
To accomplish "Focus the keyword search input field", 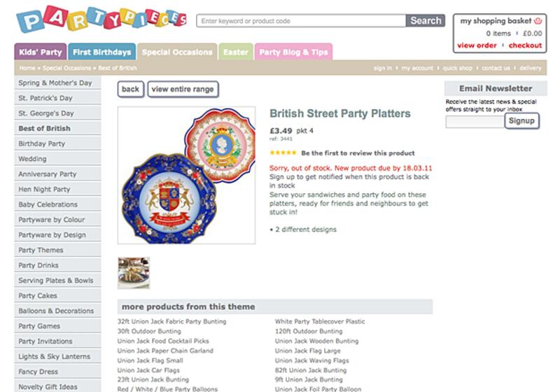I will (301, 21).
